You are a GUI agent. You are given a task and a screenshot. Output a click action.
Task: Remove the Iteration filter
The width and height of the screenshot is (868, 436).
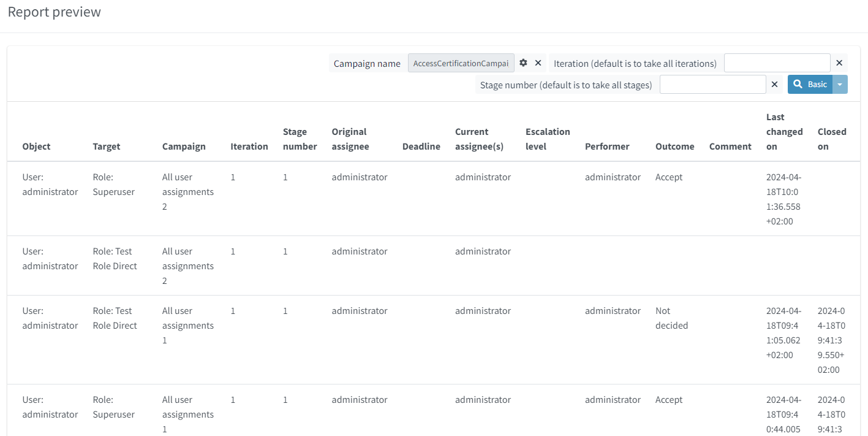pyautogui.click(x=839, y=63)
